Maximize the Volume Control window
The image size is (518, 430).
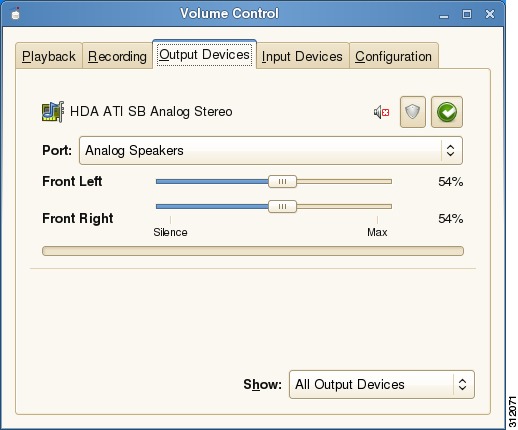467,14
